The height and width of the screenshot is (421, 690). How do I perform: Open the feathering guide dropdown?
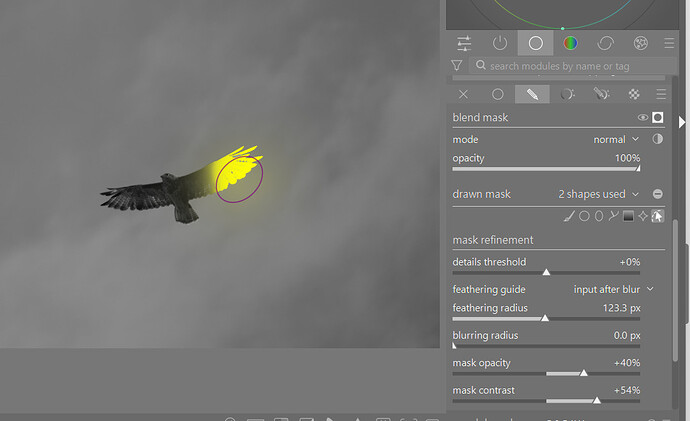[613, 289]
